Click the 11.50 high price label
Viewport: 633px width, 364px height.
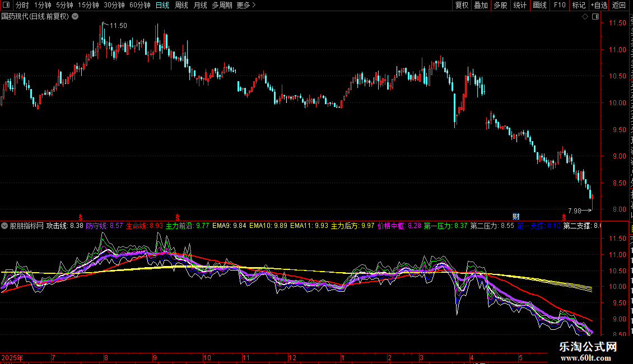click(x=118, y=25)
